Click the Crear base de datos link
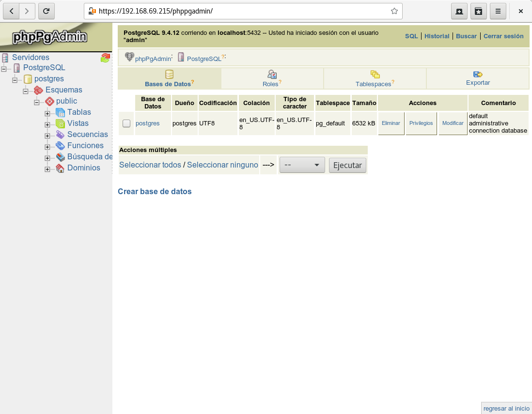The image size is (532, 414). [x=155, y=192]
